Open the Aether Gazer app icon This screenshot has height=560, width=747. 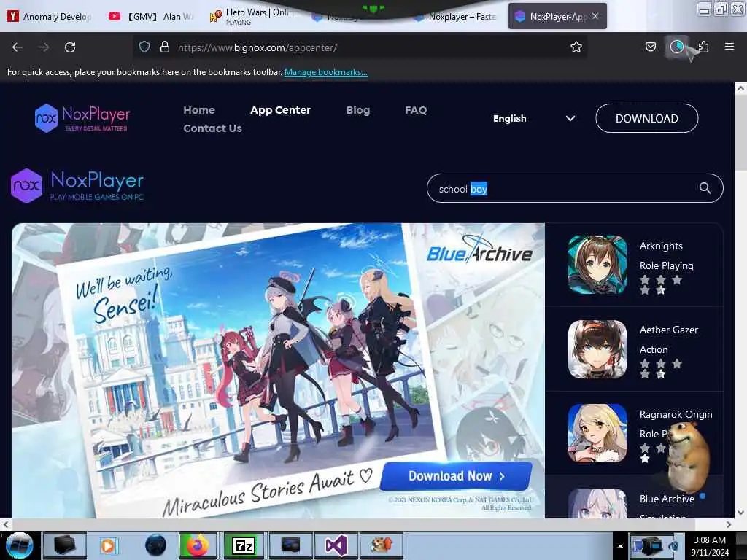[x=597, y=349]
